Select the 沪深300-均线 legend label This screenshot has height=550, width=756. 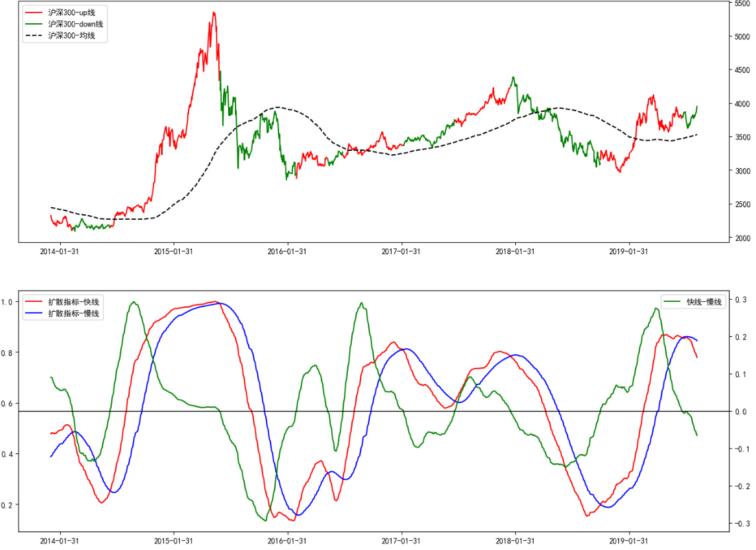[x=71, y=35]
